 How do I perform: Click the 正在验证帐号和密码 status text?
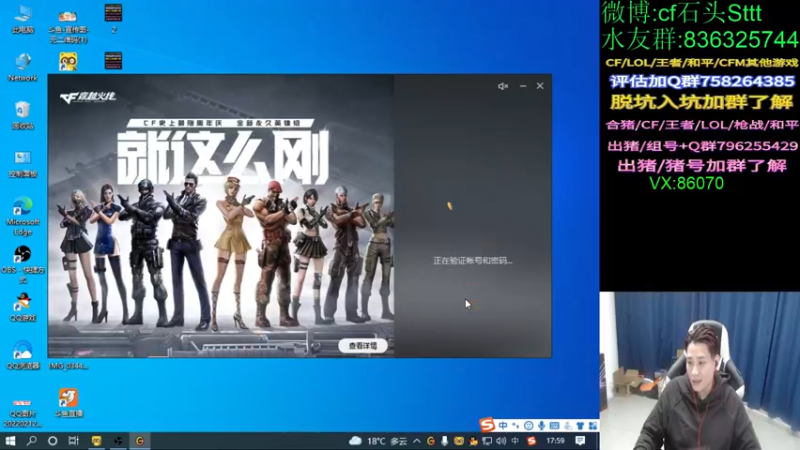point(472,261)
